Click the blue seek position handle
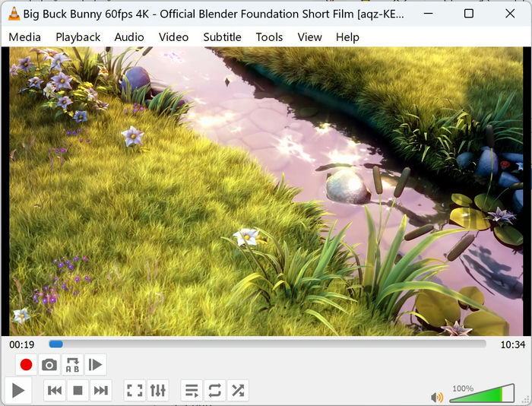Screen dimensions: 532x406 tap(56, 344)
